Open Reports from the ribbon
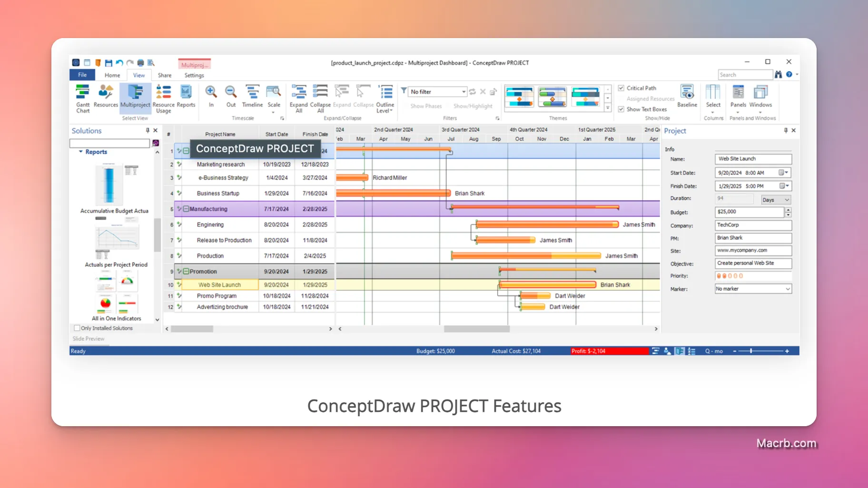868x488 pixels. click(186, 97)
